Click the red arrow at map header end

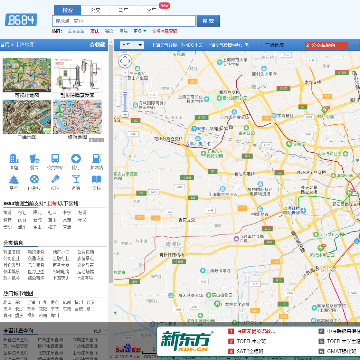pyautogui.click(x=355, y=45)
